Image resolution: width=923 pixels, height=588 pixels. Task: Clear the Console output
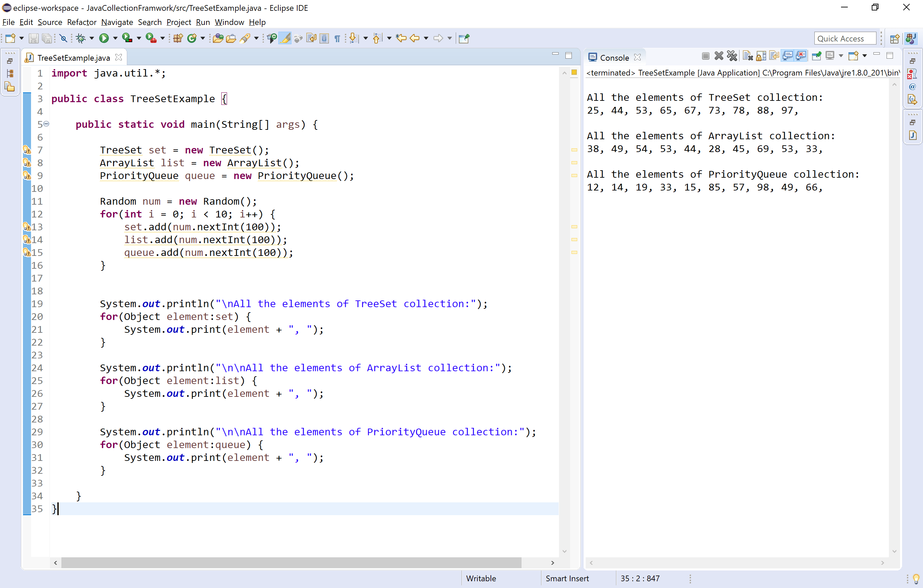click(x=748, y=56)
